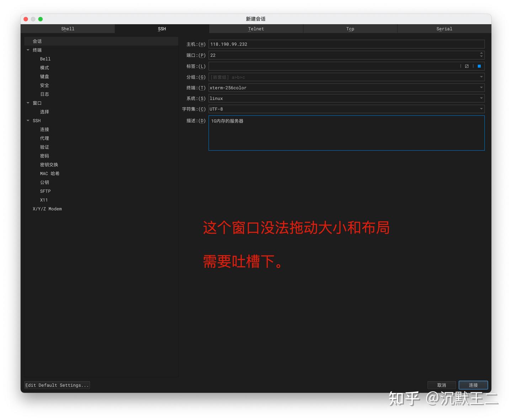Open the xterm-256color terminal type dropdown
This screenshot has height=420, width=512.
pos(481,87)
